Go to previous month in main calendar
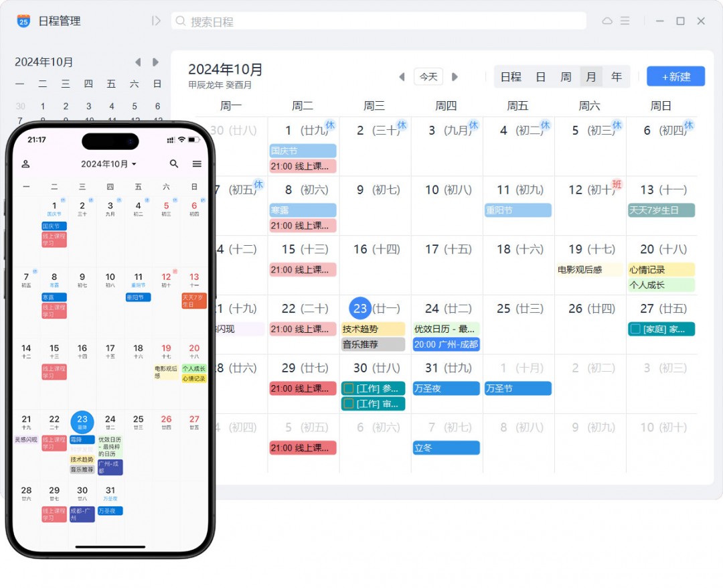 402,76
